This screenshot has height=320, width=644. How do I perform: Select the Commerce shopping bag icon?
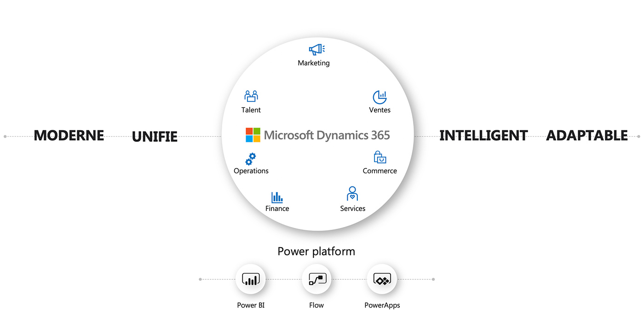(379, 157)
